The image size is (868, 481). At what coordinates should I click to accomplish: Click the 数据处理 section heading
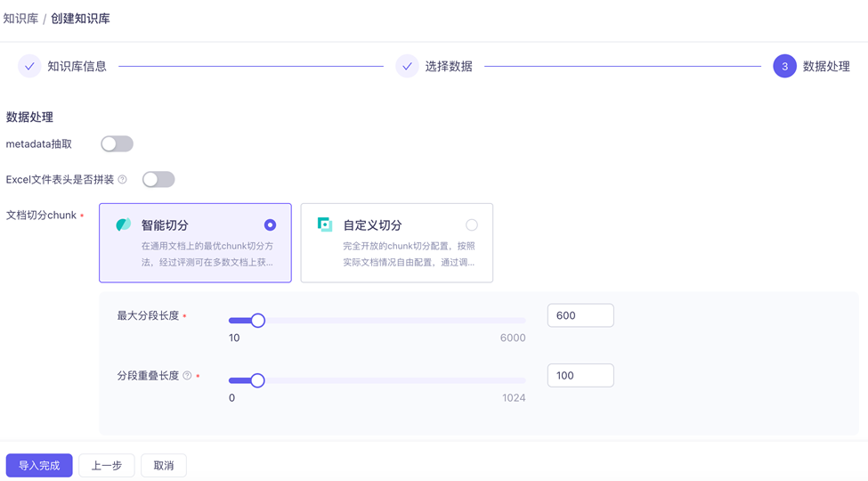click(x=29, y=117)
